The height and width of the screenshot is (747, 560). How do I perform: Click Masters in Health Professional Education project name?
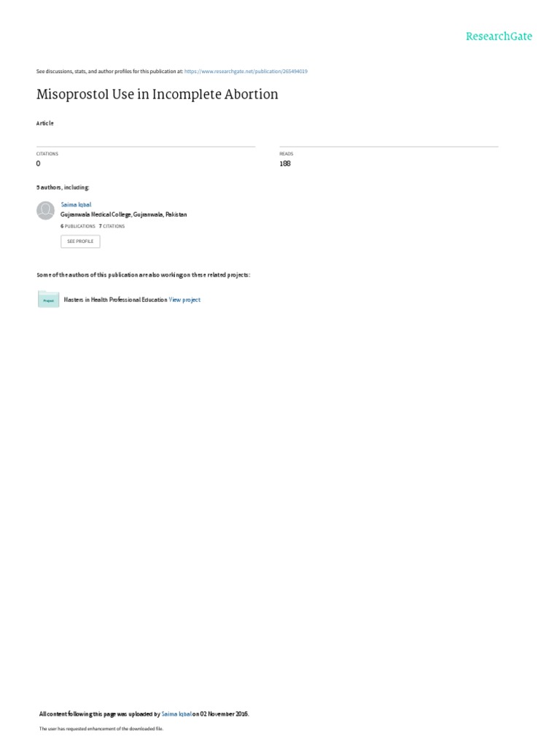pos(115,300)
